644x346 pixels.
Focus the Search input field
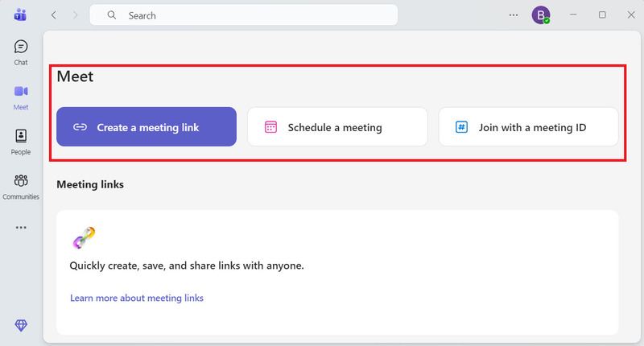pyautogui.click(x=244, y=15)
